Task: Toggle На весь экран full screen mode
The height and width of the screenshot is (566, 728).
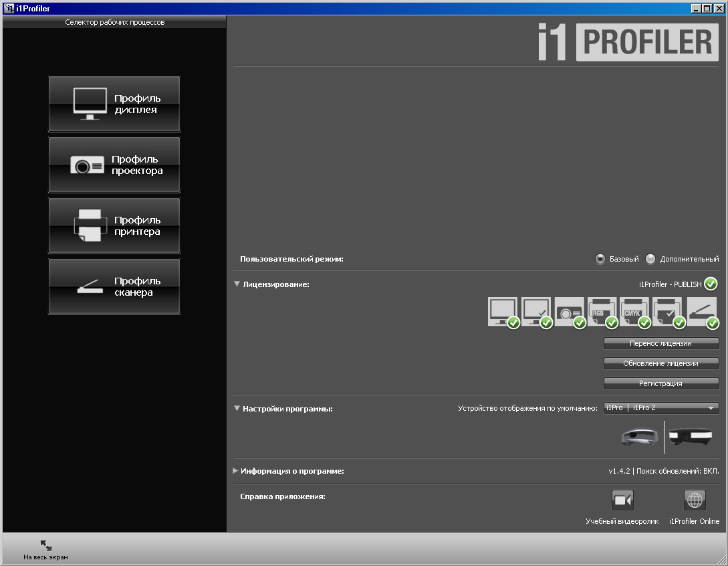Action: tap(45, 550)
